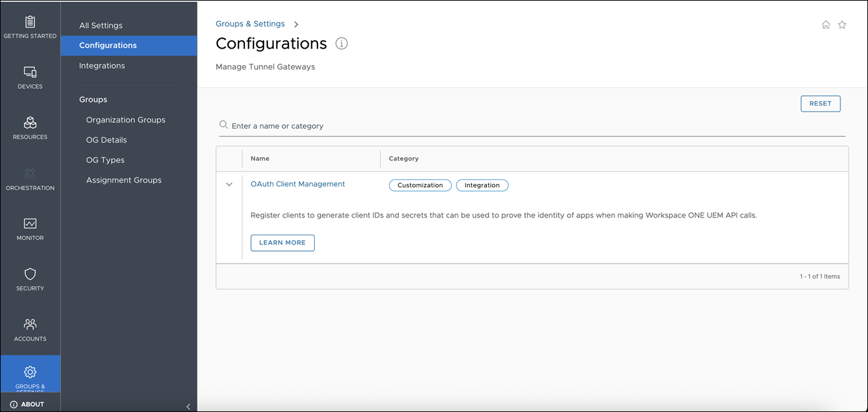Switch to All Settings
868x412 pixels.
click(x=101, y=25)
